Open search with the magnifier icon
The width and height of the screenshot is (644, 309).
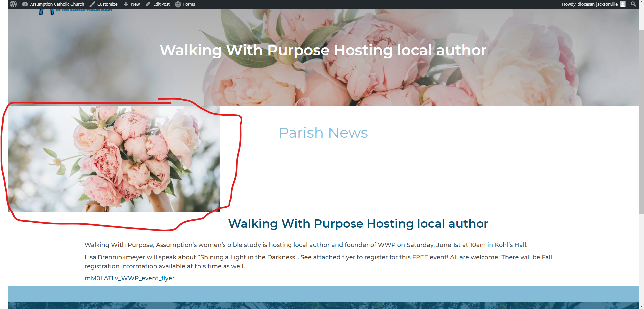pyautogui.click(x=633, y=4)
